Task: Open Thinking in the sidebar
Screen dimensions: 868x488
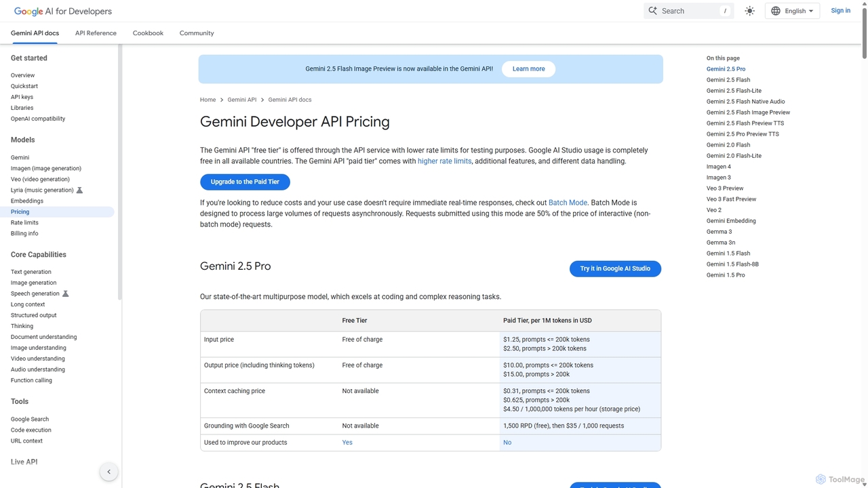Action: tap(22, 326)
